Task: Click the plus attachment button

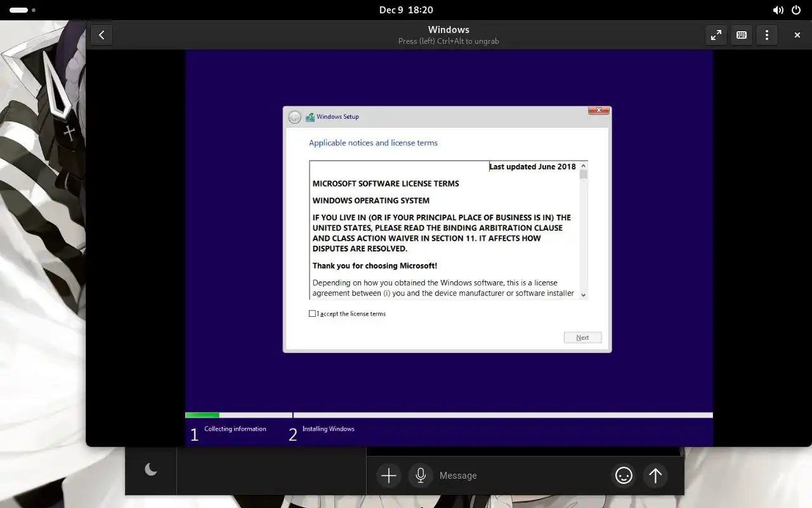Action: click(x=389, y=476)
